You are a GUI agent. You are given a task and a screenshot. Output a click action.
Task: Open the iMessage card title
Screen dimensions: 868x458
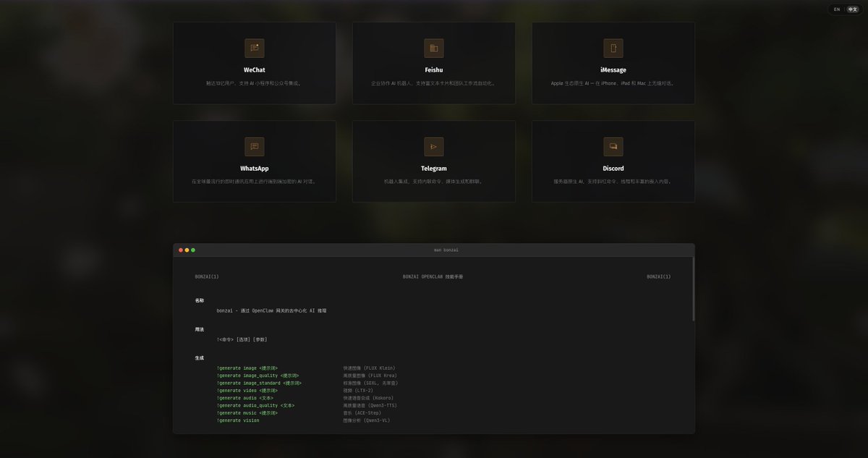(x=613, y=70)
